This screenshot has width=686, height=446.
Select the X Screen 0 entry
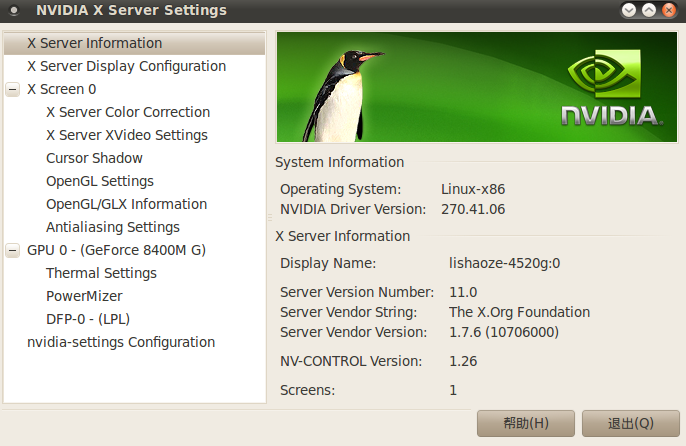pyautogui.click(x=62, y=89)
